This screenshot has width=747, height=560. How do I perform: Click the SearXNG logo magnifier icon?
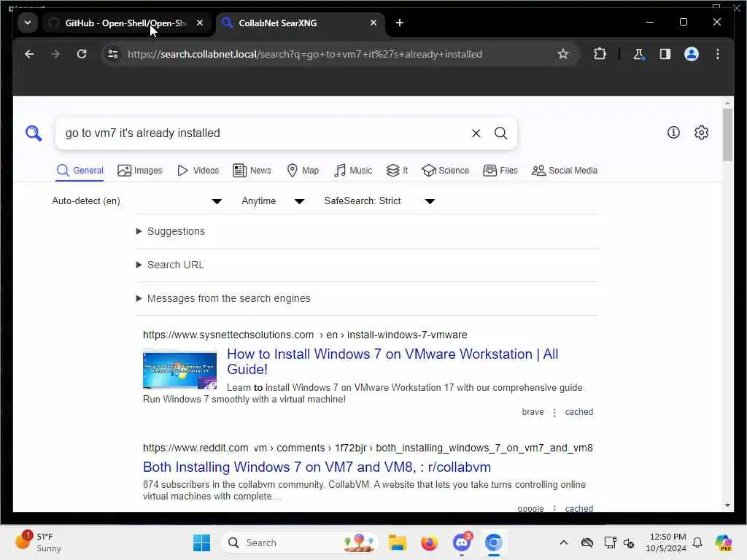click(x=34, y=133)
